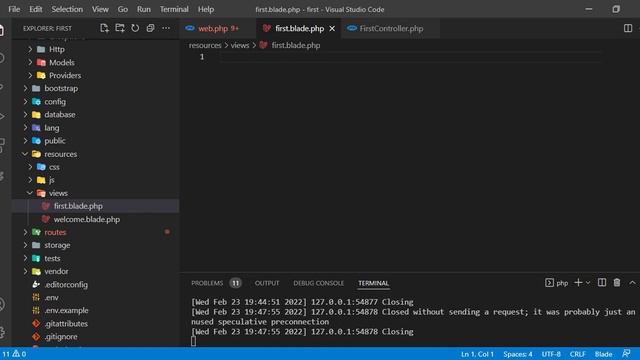Open the File menu
Image resolution: width=640 pixels, height=360 pixels.
point(14,9)
